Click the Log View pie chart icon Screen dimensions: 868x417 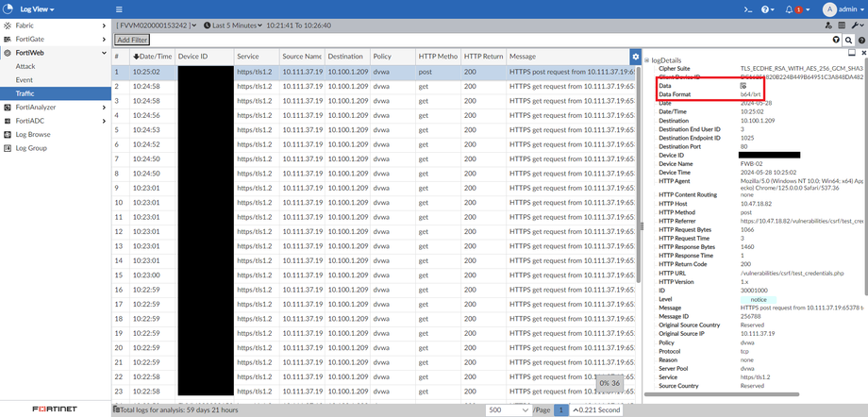[8, 9]
